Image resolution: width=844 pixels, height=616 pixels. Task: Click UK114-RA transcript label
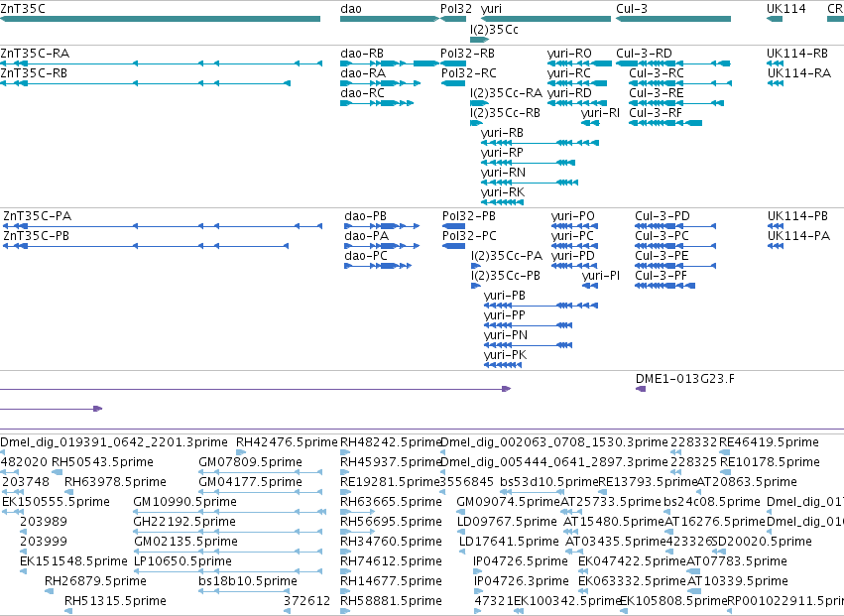799,72
